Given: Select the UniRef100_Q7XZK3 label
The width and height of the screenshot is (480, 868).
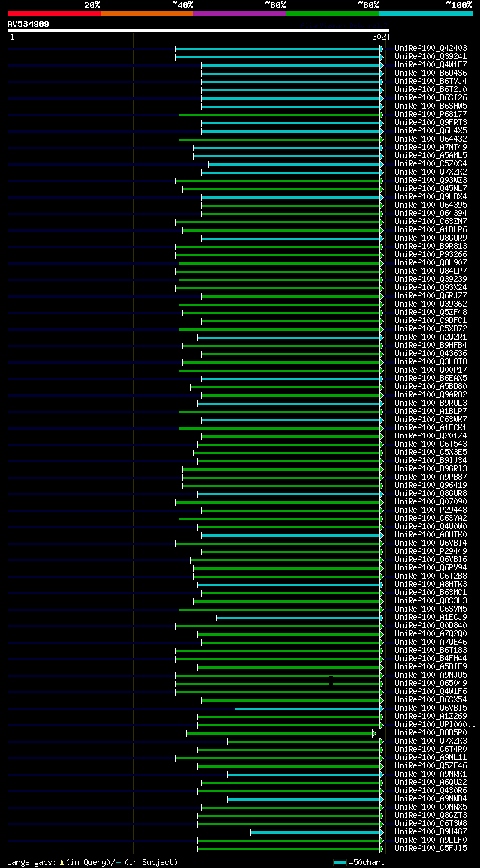Looking at the screenshot, I should coord(430,742).
